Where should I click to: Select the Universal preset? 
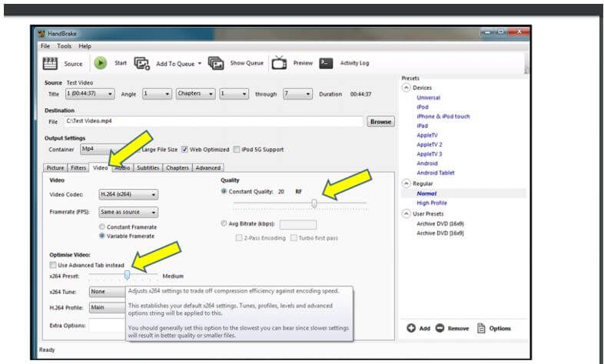pyautogui.click(x=428, y=98)
